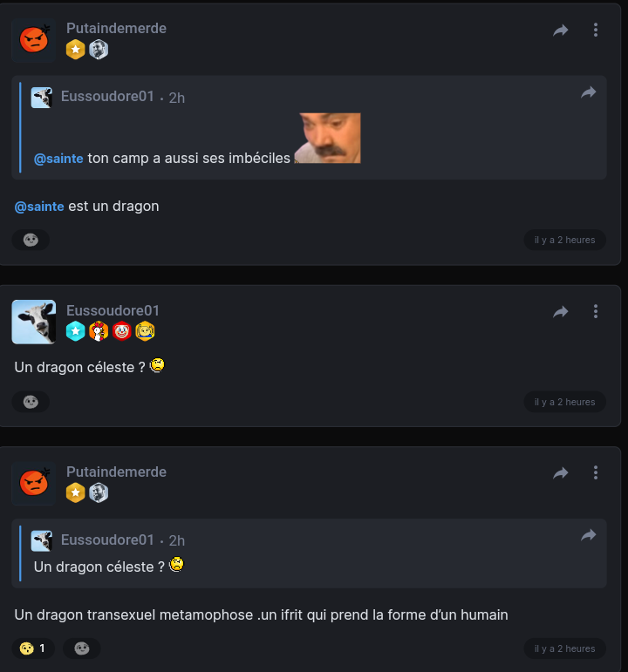
Task: Share the third post about dragon transexuel
Action: (561, 472)
